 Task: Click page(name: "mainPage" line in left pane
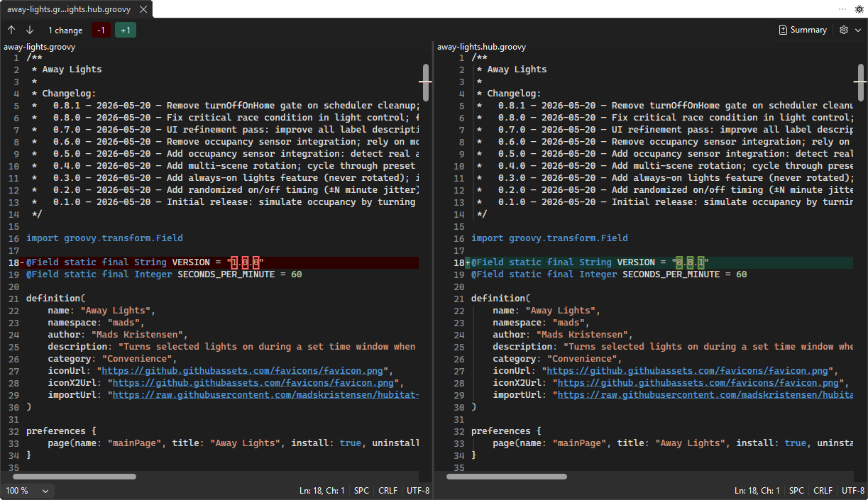click(x=234, y=443)
